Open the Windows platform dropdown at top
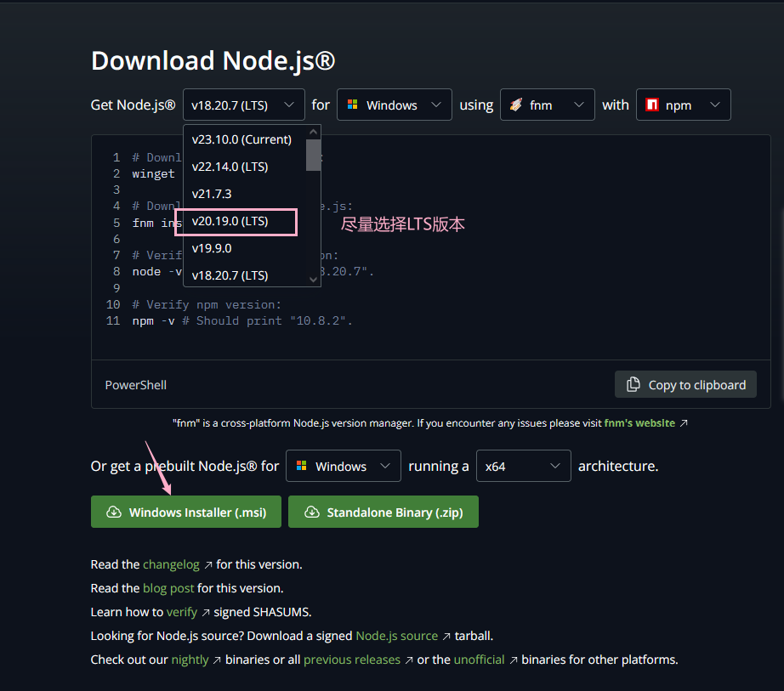Image resolution: width=784 pixels, height=691 pixels. point(395,105)
